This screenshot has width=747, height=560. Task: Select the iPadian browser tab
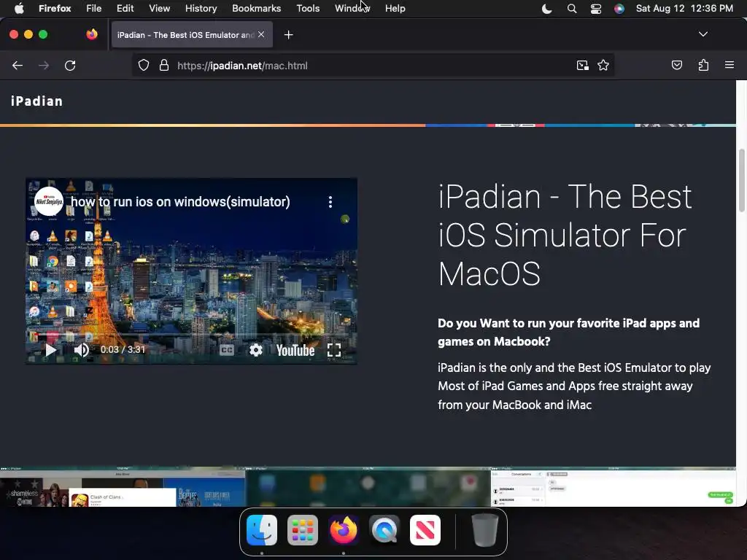(x=192, y=34)
